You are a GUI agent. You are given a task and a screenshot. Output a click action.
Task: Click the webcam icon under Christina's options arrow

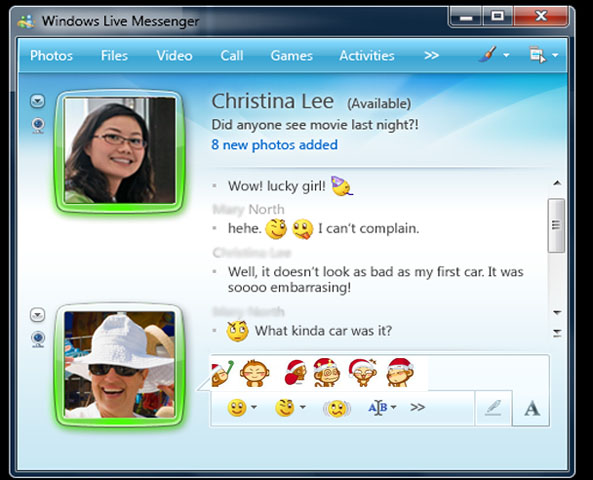pos(38,125)
